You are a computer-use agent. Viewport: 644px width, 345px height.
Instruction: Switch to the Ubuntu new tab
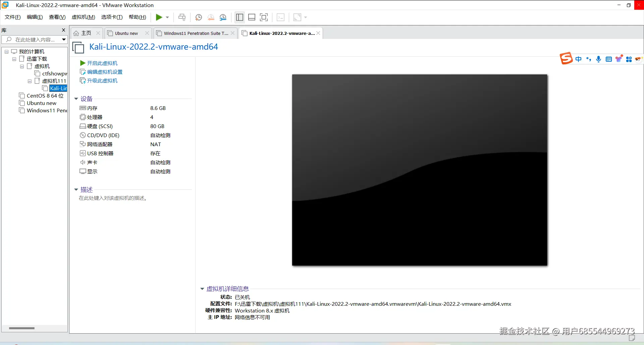126,33
